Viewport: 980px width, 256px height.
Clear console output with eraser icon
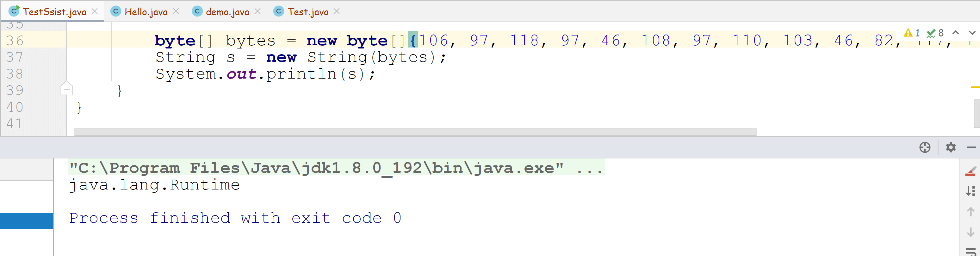[971, 171]
